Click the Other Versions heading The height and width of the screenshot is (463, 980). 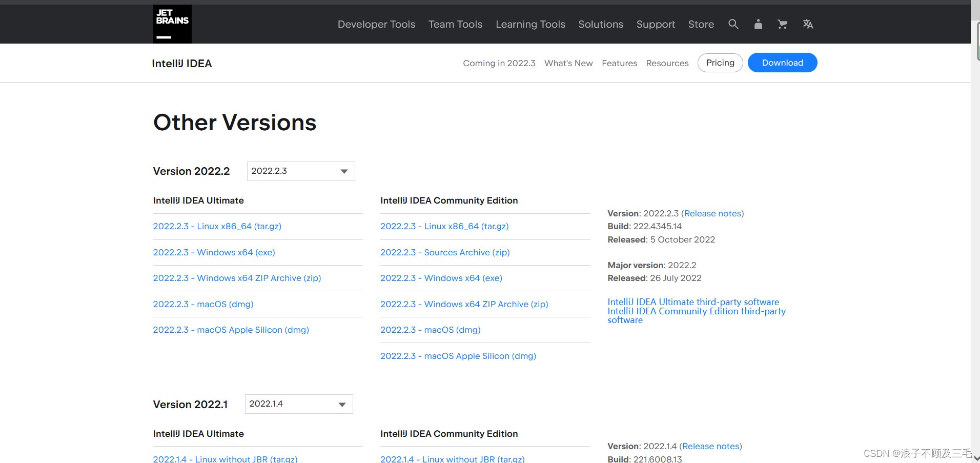point(235,123)
